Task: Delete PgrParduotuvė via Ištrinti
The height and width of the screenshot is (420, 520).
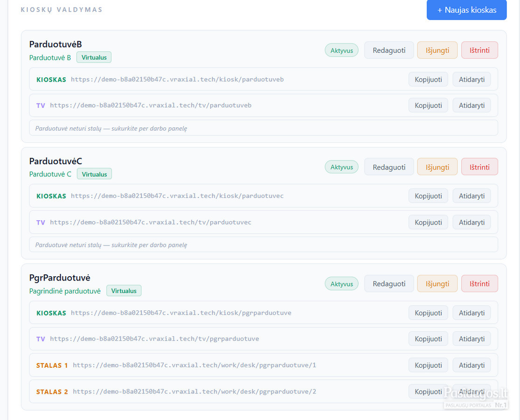Action: tap(479, 284)
